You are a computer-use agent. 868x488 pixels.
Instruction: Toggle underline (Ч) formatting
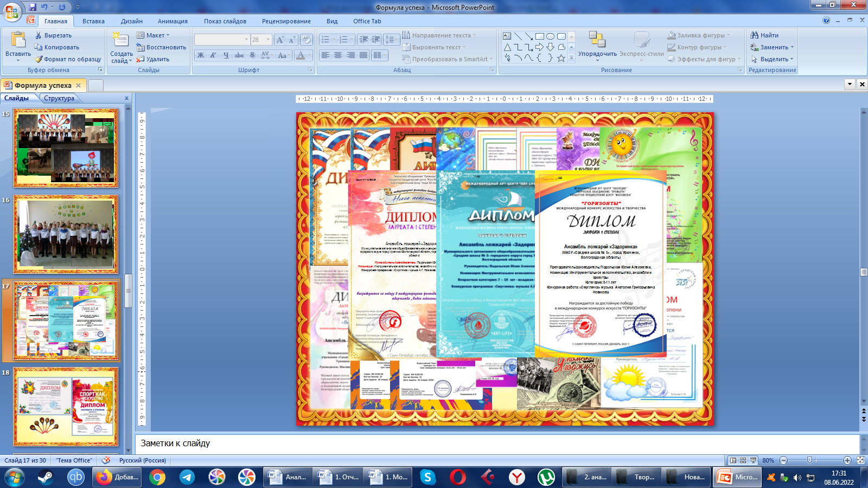coord(226,55)
